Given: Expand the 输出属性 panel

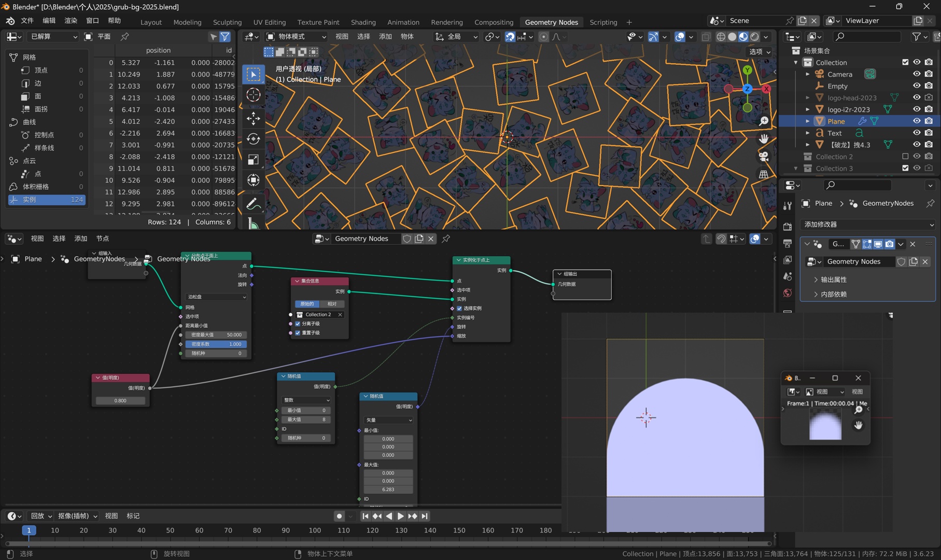Looking at the screenshot, I should [x=834, y=279].
